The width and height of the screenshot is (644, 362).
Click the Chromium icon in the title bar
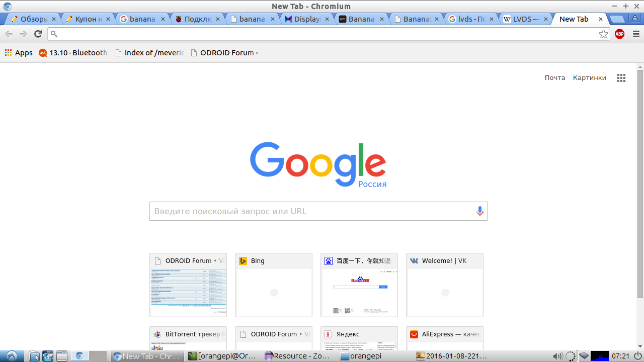(x=7, y=6)
